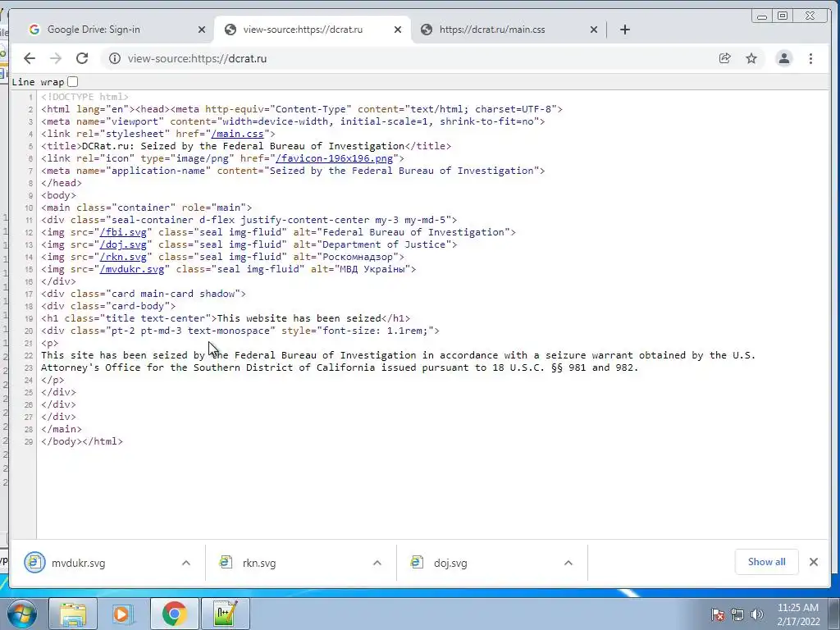This screenshot has width=840, height=630.
Task: Open the Windows Start menu
Action: pyautogui.click(x=21, y=614)
